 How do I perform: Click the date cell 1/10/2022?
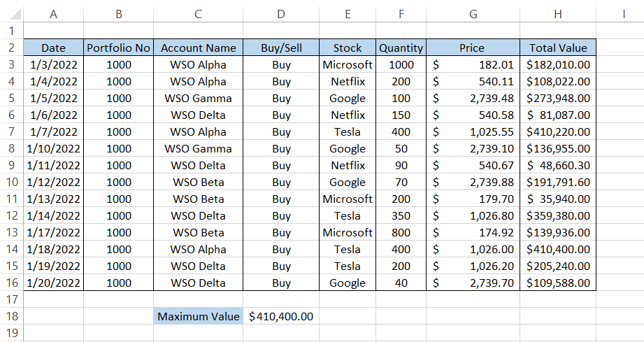pos(53,149)
